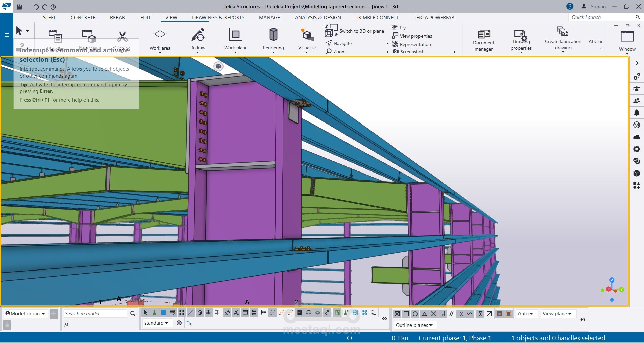Click Sign in
The width and height of the screenshot is (644, 343).
point(594,7)
